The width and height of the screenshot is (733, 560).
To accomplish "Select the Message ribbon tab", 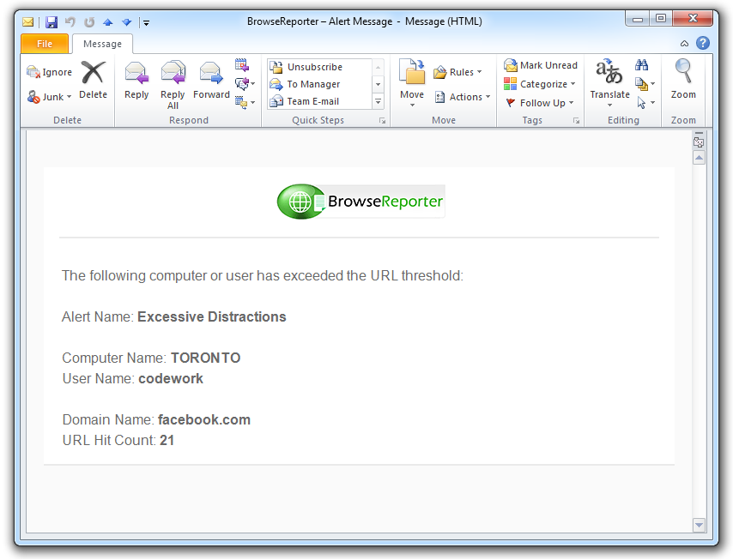I will pos(102,44).
